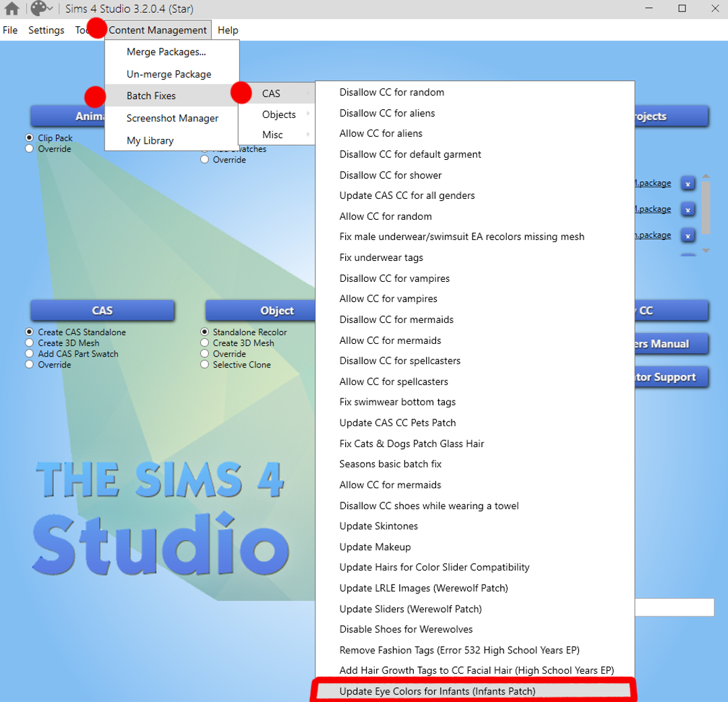The height and width of the screenshot is (702, 728).
Task: Remove the first recent package with x
Action: (688, 183)
